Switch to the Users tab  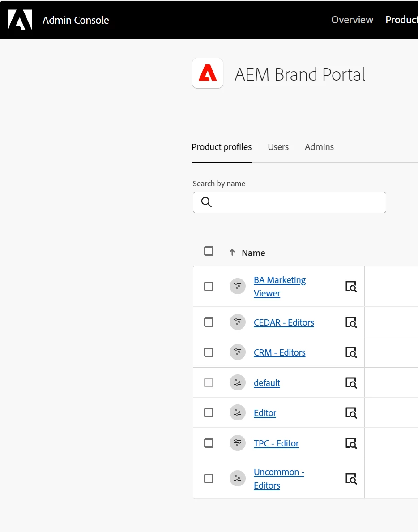pyautogui.click(x=278, y=147)
